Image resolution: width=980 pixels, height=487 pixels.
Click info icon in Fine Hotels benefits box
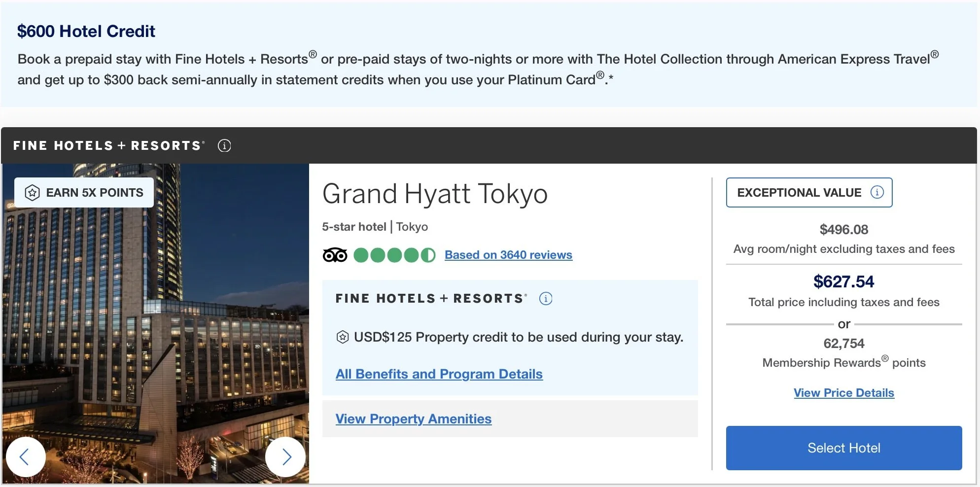[x=546, y=299]
